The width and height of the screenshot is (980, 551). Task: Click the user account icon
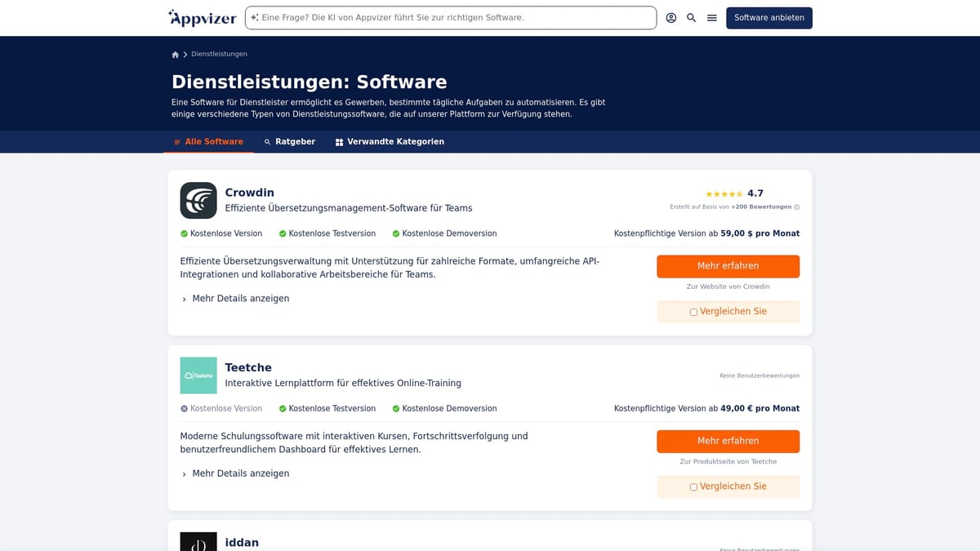click(x=671, y=18)
